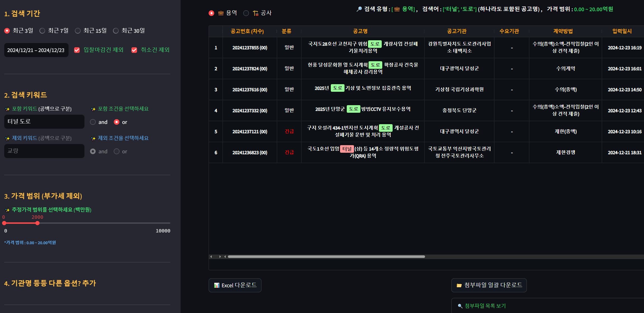Click sparkle icon beside 포함 키워드 label
Image resolution: width=644 pixels, height=313 pixels.
(x=8, y=109)
